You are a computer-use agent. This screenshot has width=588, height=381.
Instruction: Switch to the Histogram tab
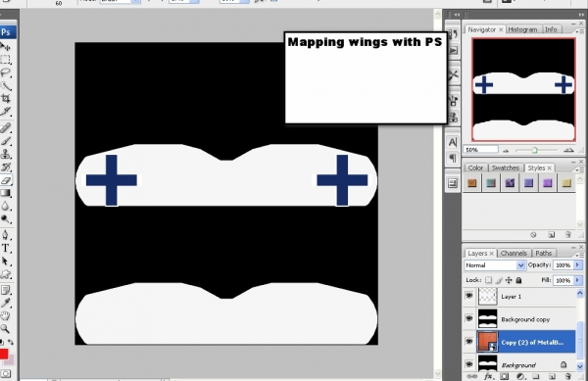(522, 29)
